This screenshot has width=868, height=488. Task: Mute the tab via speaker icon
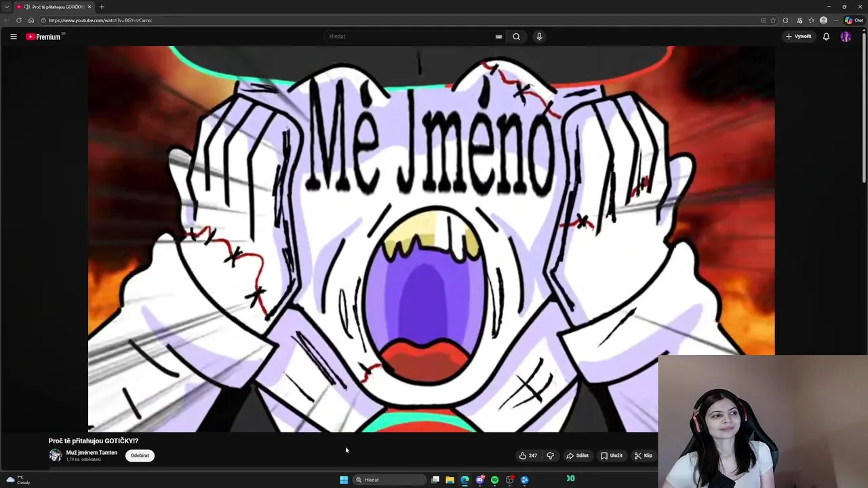(27, 7)
